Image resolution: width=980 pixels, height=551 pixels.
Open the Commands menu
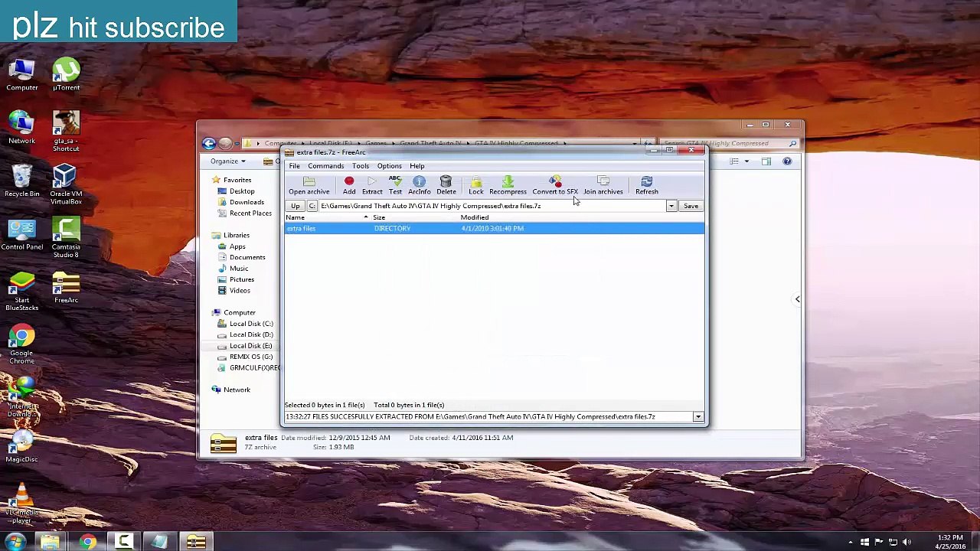(325, 166)
